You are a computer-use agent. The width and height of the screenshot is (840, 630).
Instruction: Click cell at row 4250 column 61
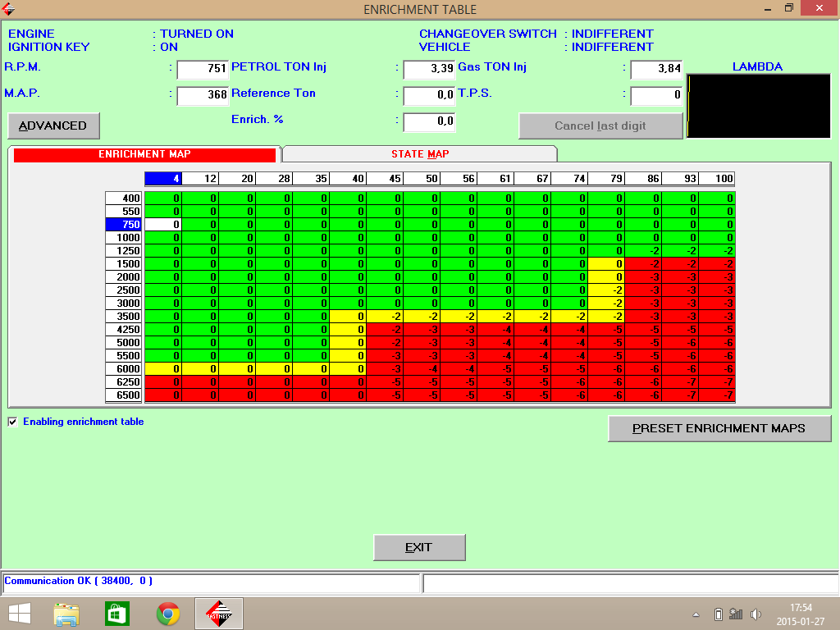point(495,330)
